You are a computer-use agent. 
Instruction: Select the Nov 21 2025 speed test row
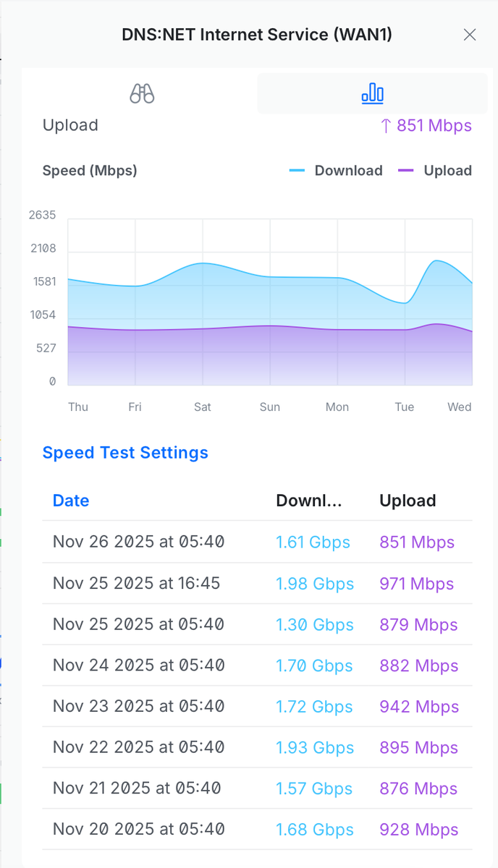(x=257, y=788)
